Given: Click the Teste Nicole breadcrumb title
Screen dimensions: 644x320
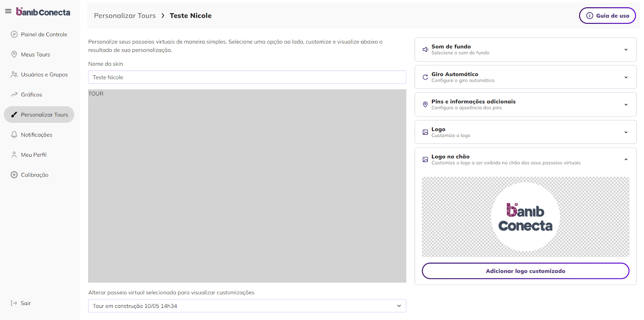Looking at the screenshot, I should coord(190,16).
